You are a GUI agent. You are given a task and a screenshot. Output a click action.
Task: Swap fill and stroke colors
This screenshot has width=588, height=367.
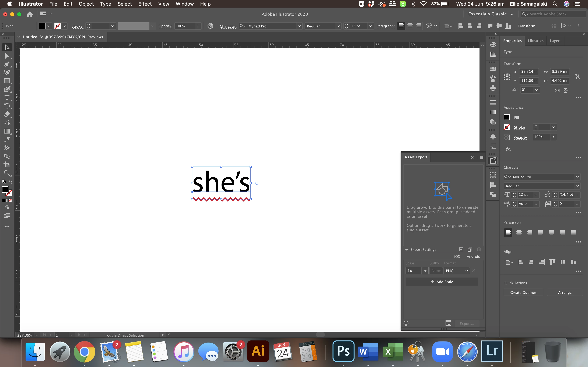11,182
